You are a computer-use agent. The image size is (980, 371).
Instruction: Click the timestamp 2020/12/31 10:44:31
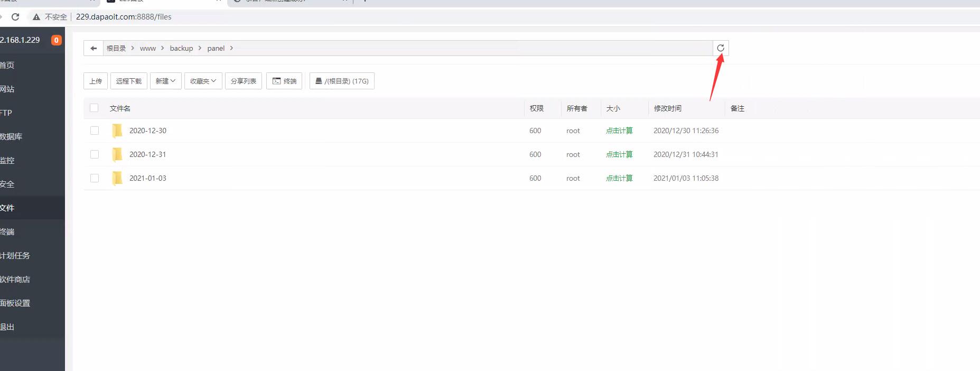[x=686, y=154]
